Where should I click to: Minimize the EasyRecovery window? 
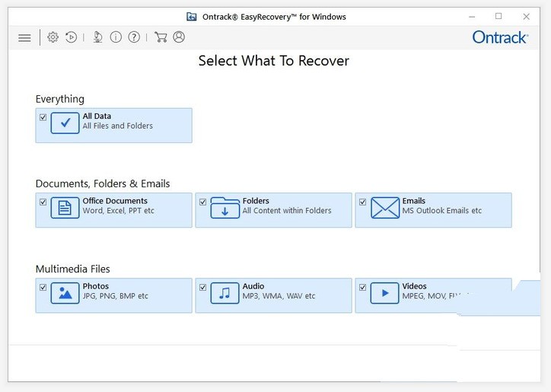click(472, 17)
